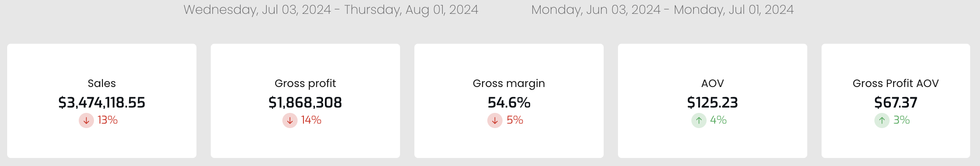Open the Jul 03 – Aug 01 date range
Screen dimensions: 980x166
331,10
